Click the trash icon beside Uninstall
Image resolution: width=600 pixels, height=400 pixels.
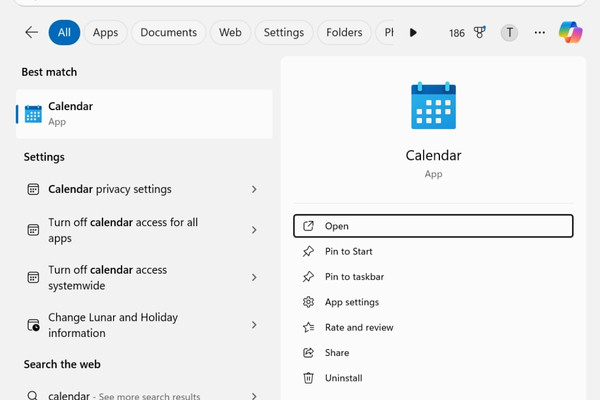tap(308, 378)
